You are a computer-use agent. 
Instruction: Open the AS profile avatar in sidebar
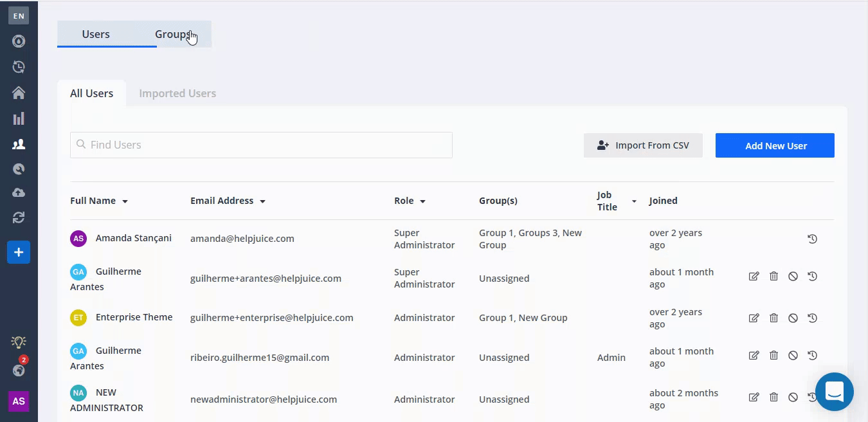[19, 401]
